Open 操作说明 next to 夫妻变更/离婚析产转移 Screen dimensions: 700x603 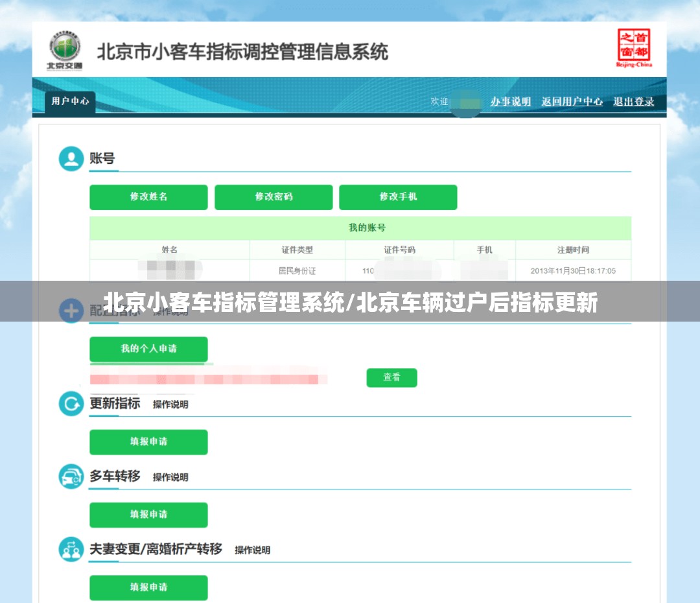click(x=253, y=550)
